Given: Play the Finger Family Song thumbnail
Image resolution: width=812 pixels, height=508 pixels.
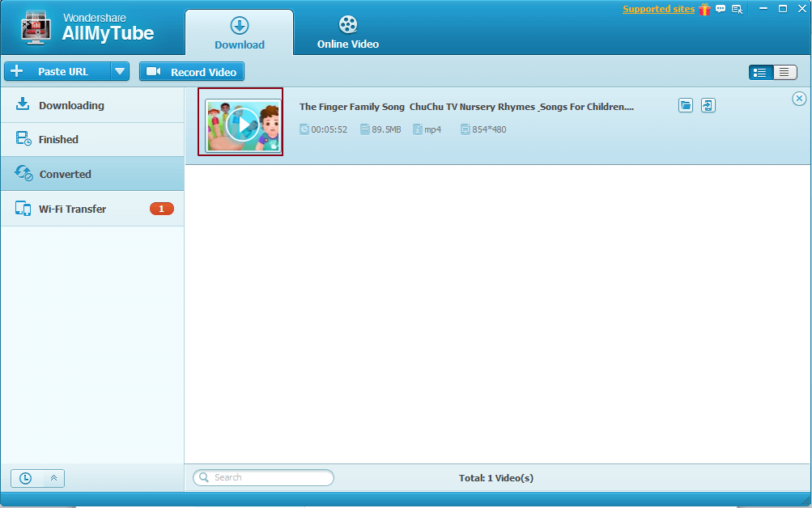Looking at the screenshot, I should [x=242, y=125].
